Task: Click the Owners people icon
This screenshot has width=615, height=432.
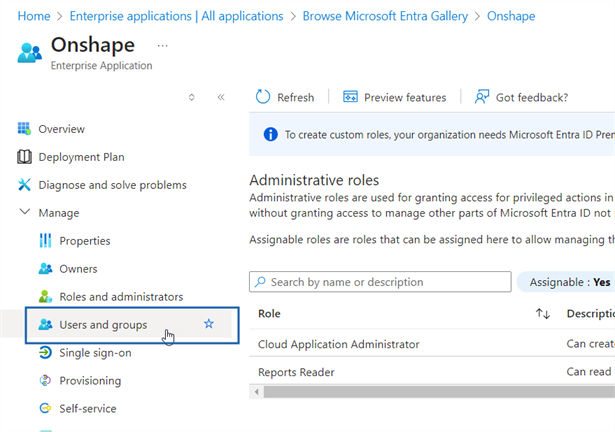Action: pyautogui.click(x=45, y=269)
